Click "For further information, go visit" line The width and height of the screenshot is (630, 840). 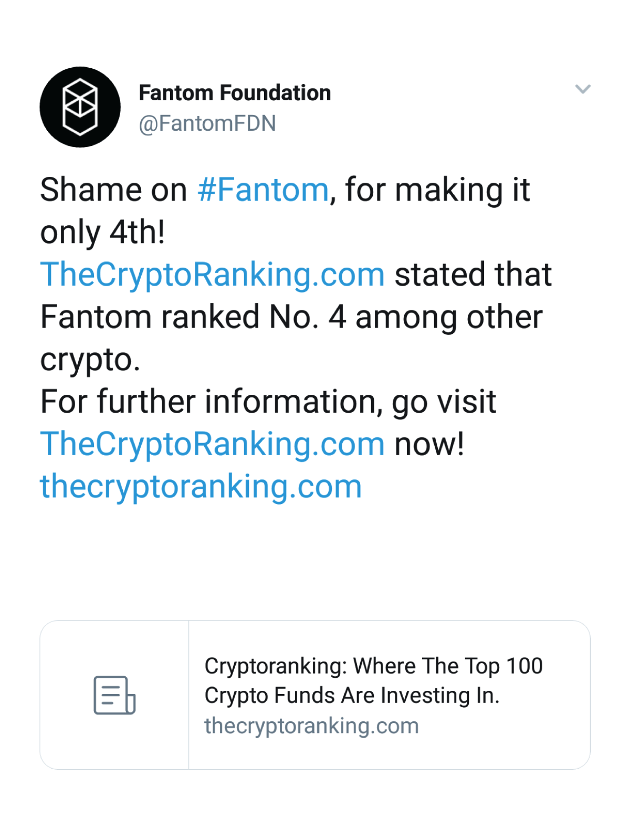[268, 402]
